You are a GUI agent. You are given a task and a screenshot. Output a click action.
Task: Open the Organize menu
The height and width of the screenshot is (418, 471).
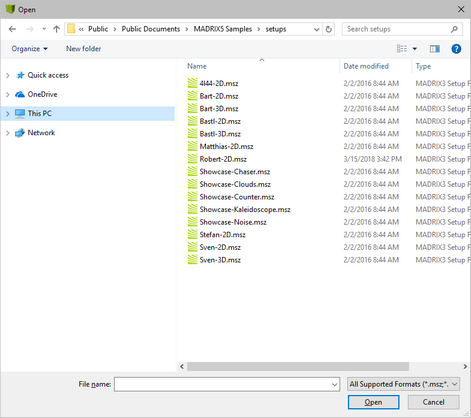tap(30, 49)
